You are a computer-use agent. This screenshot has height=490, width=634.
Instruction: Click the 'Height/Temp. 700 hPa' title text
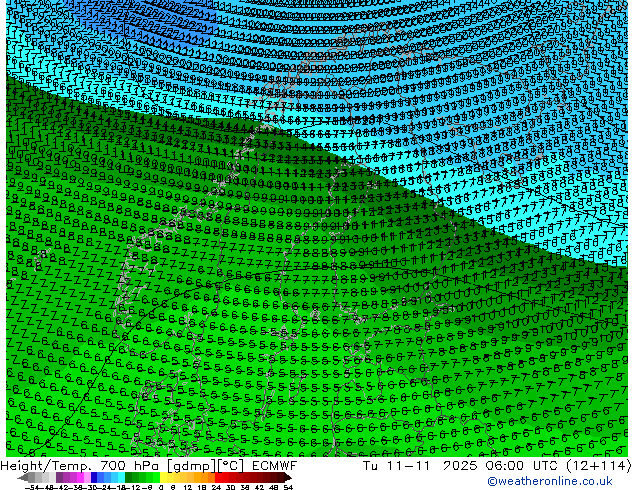click(x=81, y=466)
